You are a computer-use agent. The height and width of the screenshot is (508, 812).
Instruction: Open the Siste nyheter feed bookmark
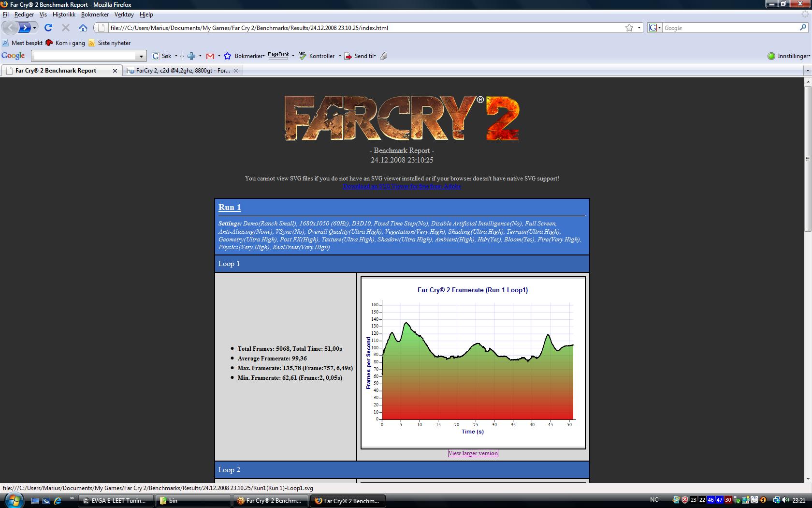[109, 43]
